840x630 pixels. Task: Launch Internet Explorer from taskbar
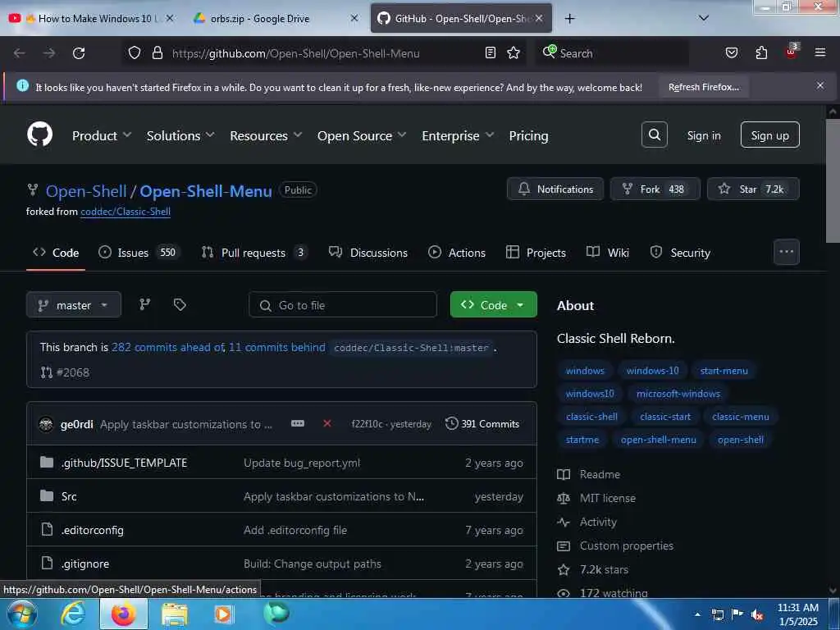(73, 614)
